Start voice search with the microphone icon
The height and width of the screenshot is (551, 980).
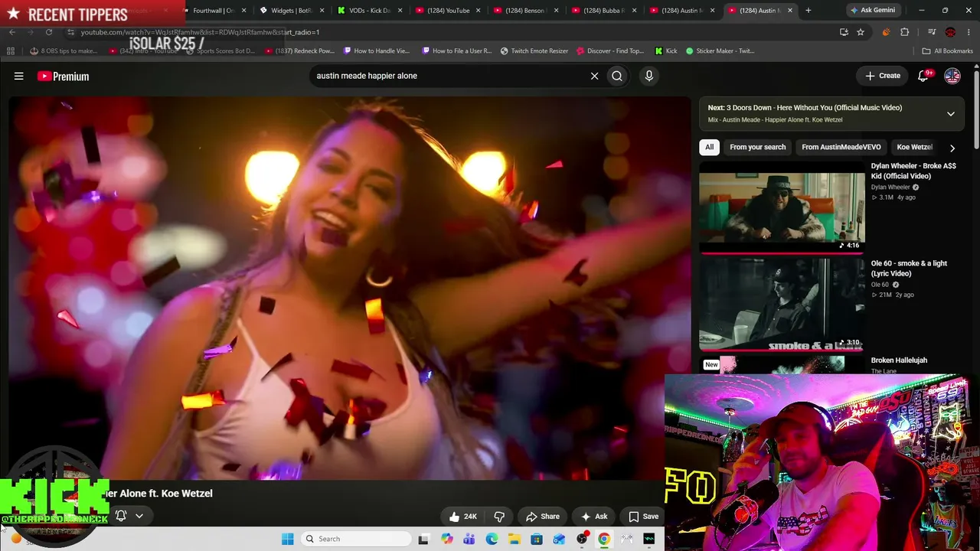(x=649, y=76)
